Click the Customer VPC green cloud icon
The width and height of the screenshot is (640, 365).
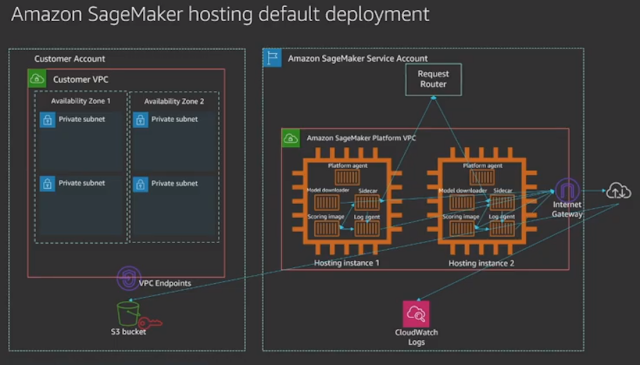(x=37, y=79)
